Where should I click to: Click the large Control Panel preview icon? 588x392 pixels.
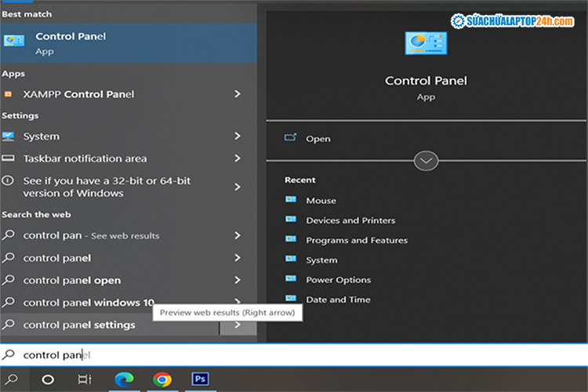click(x=426, y=43)
